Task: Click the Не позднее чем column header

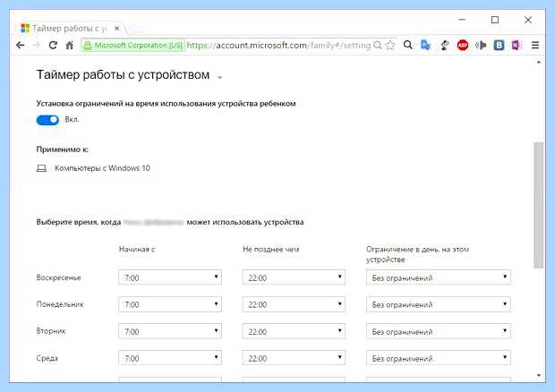Action: (x=270, y=249)
